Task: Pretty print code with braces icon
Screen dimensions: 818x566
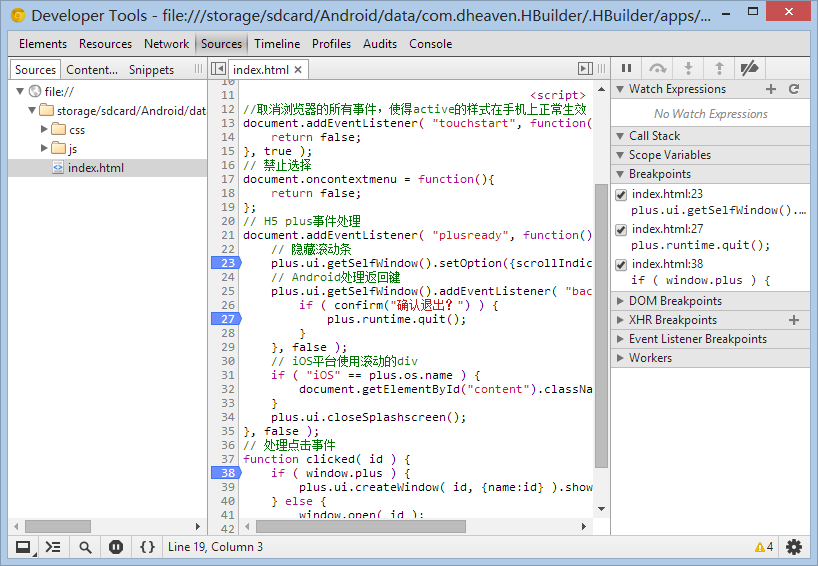Action: click(x=147, y=547)
